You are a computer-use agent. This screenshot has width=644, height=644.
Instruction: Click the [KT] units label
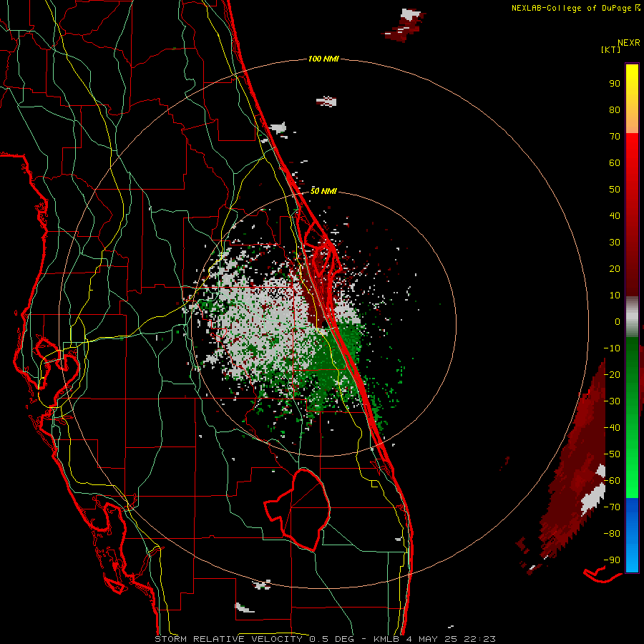coord(611,50)
